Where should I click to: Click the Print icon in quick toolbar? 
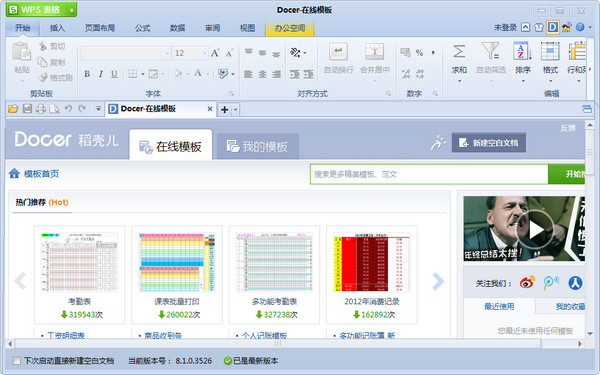[x=41, y=109]
